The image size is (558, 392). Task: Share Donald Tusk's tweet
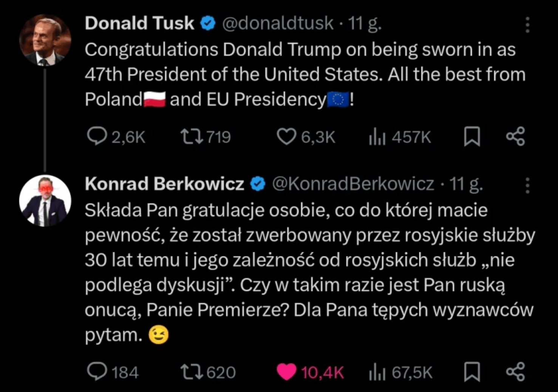tap(516, 136)
